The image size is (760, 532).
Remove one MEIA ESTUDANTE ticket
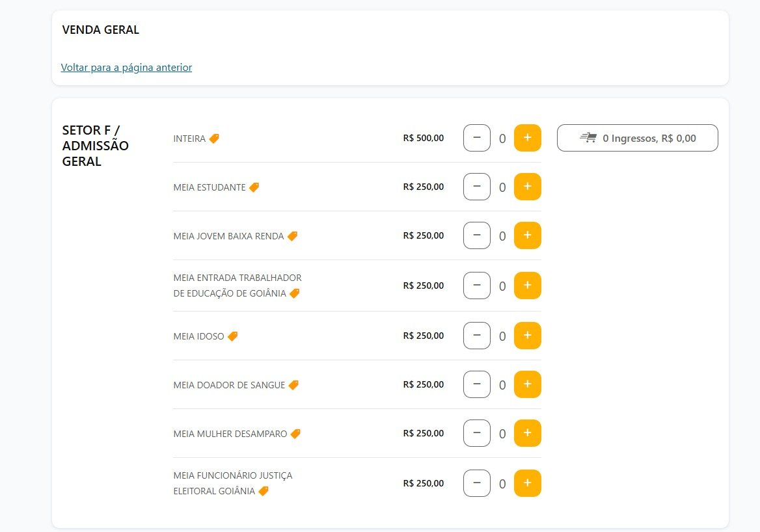click(477, 187)
